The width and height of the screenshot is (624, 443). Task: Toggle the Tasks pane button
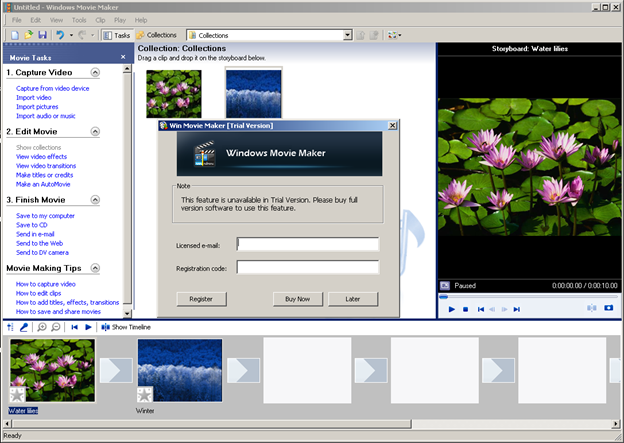[116, 35]
